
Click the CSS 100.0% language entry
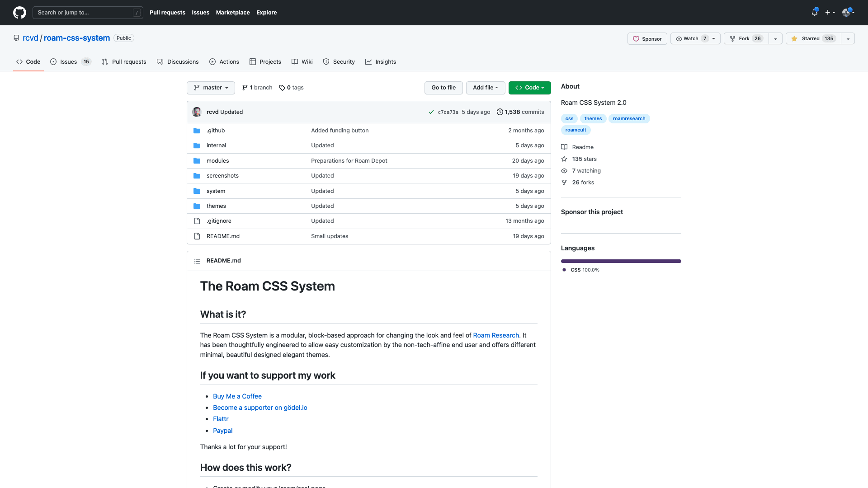tap(581, 270)
